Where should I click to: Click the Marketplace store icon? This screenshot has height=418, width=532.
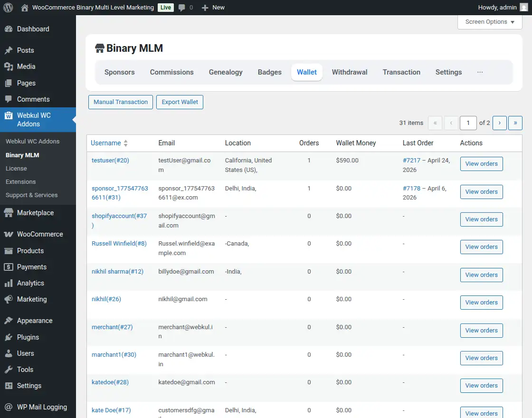pos(9,213)
